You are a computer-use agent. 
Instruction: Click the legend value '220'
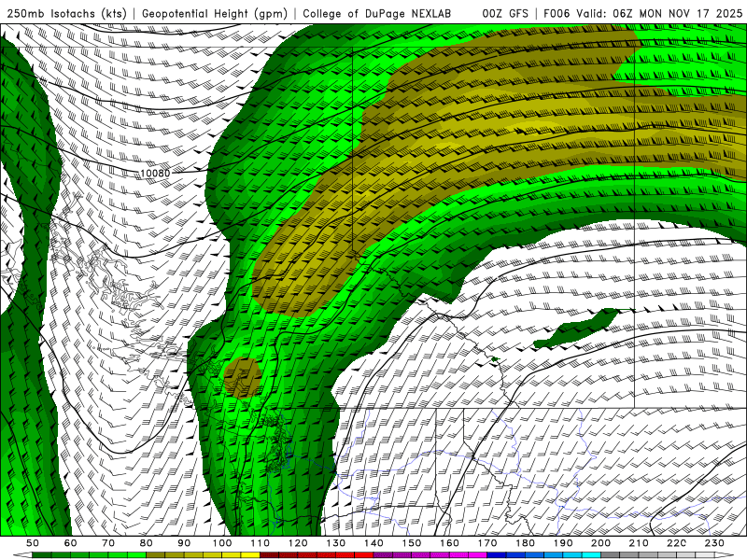(676, 543)
